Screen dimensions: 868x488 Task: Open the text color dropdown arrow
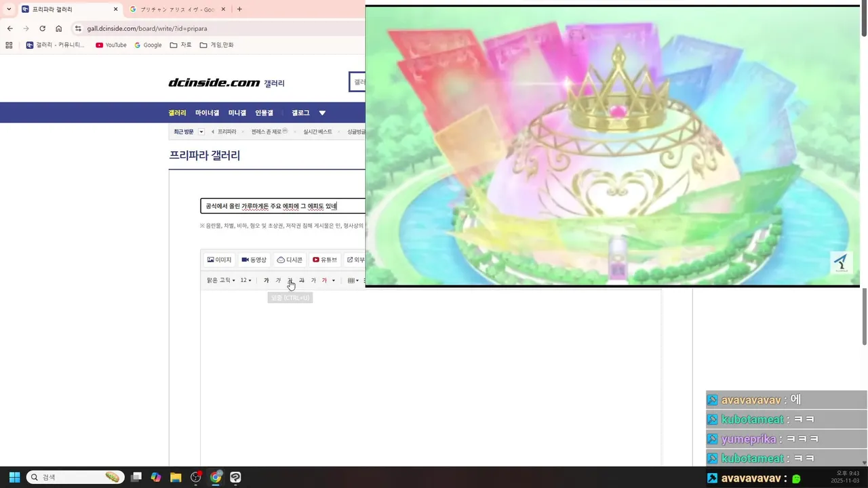click(334, 281)
